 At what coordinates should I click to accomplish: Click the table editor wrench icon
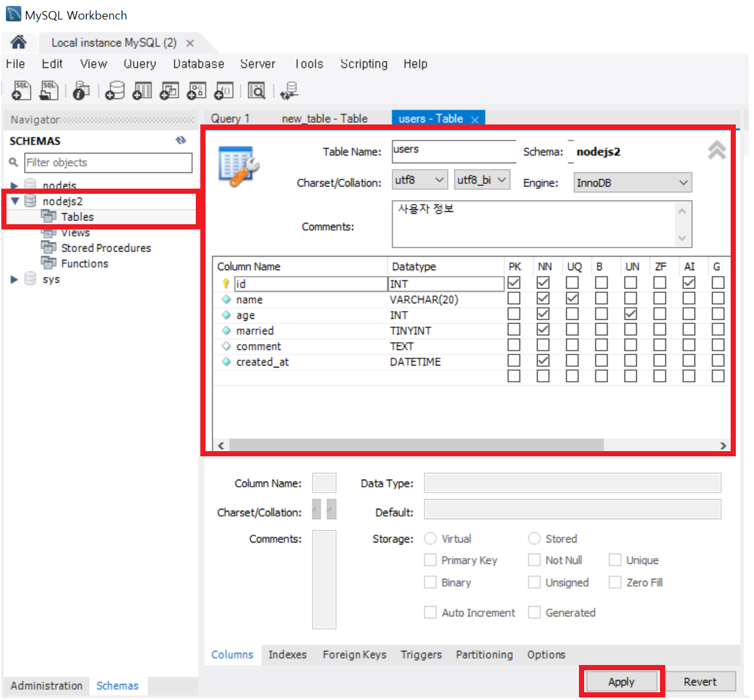(x=239, y=167)
